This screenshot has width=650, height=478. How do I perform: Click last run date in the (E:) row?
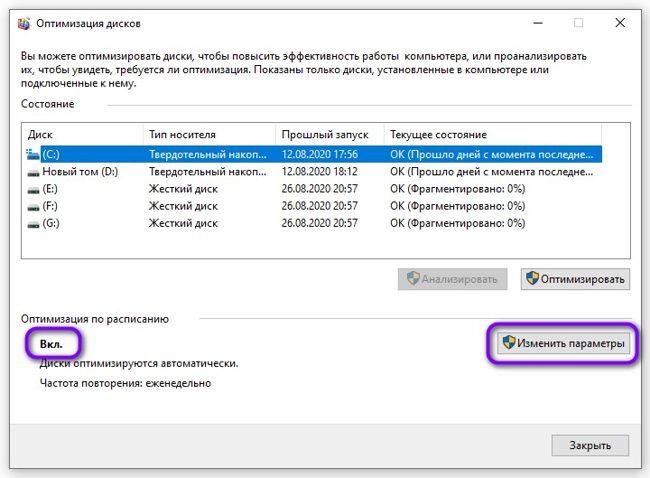pos(320,189)
